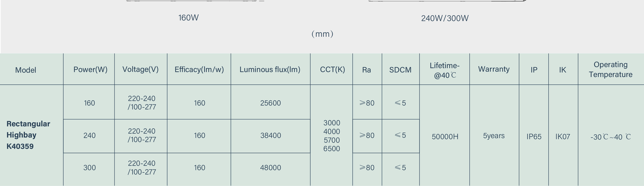Select the Warranty column header
Image resolution: width=644 pixels, height=186 pixels.
(x=494, y=69)
